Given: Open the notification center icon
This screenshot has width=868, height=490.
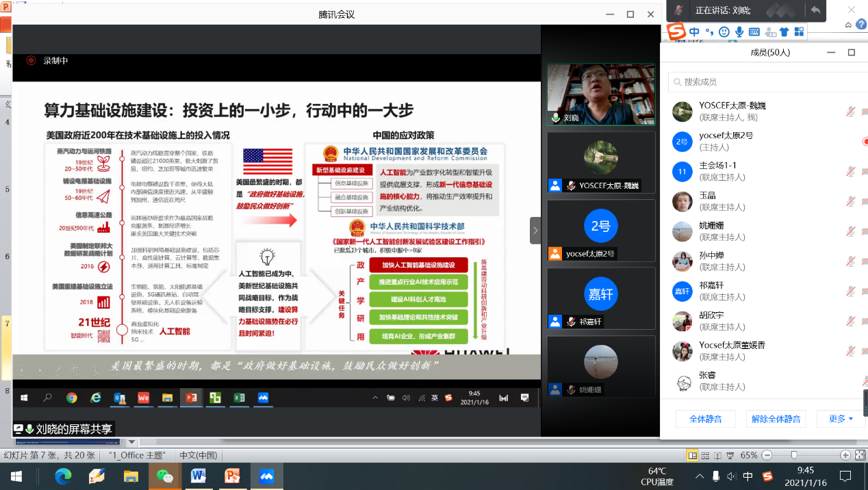Looking at the screenshot, I should pyautogui.click(x=845, y=476).
